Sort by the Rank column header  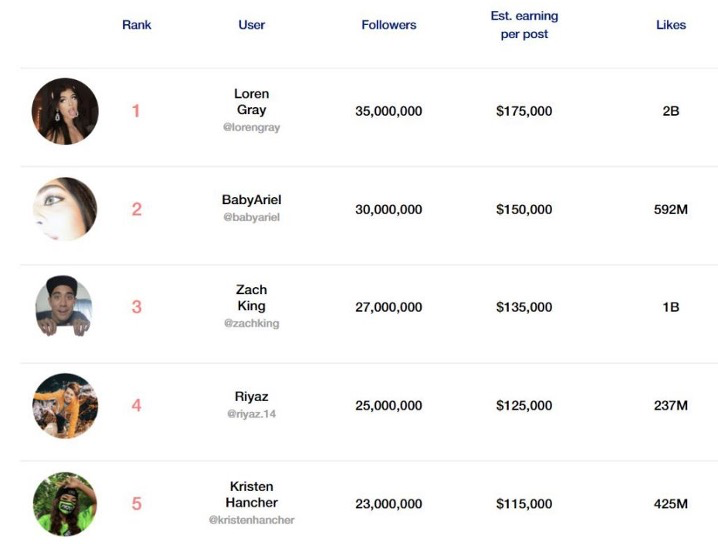pos(137,25)
